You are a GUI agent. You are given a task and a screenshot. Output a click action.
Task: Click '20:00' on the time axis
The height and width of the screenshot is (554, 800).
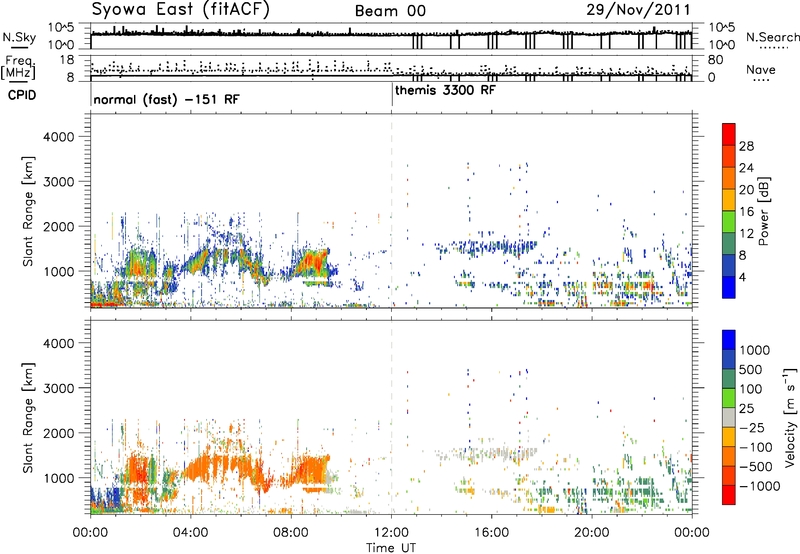592,533
